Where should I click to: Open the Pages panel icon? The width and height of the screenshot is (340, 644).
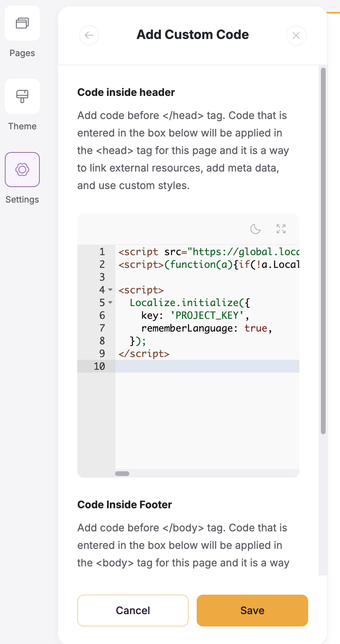point(22,23)
